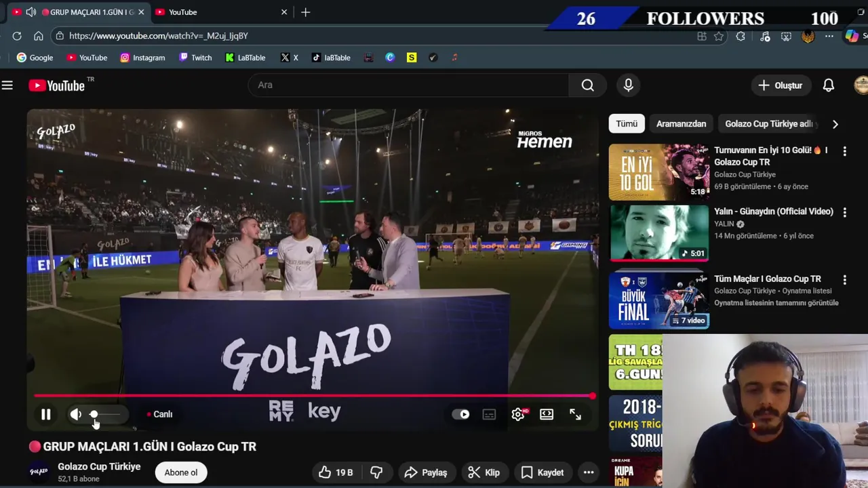The width and height of the screenshot is (868, 488).
Task: Subscribe with the Abone ol button
Action: [x=180, y=472]
